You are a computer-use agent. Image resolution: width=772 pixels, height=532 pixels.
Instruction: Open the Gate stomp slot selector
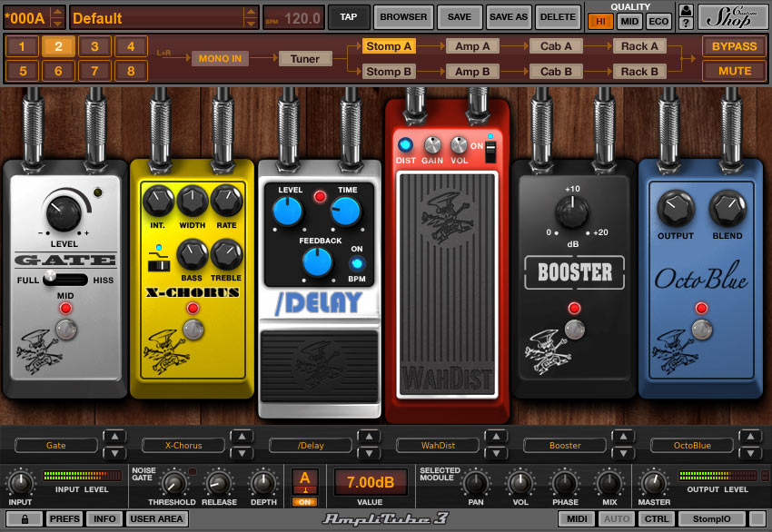[56, 446]
